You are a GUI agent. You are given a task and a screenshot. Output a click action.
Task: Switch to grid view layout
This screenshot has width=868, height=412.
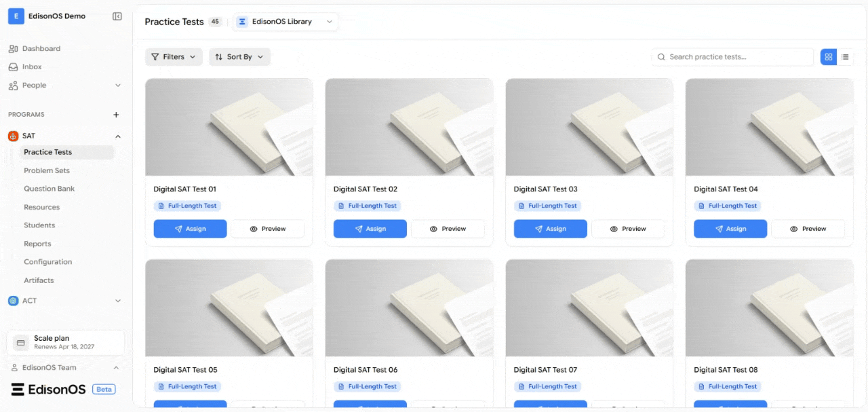pos(829,57)
